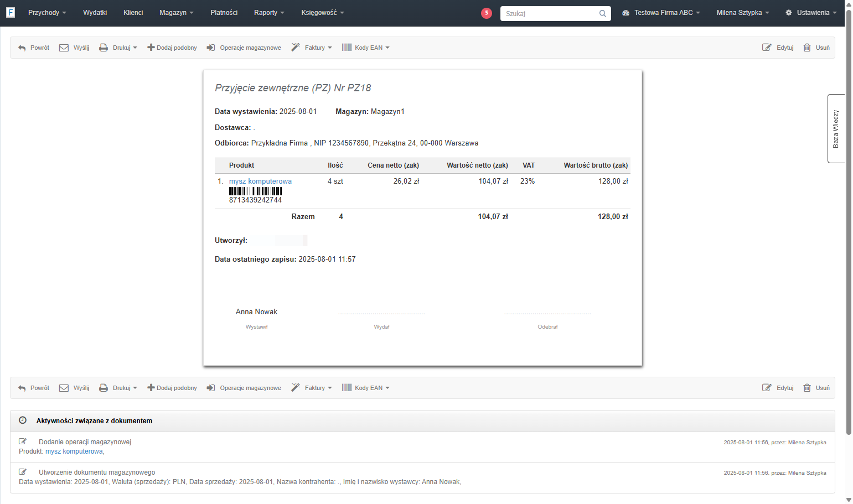Expand the Raporty menu
853x504 pixels.
click(x=269, y=13)
